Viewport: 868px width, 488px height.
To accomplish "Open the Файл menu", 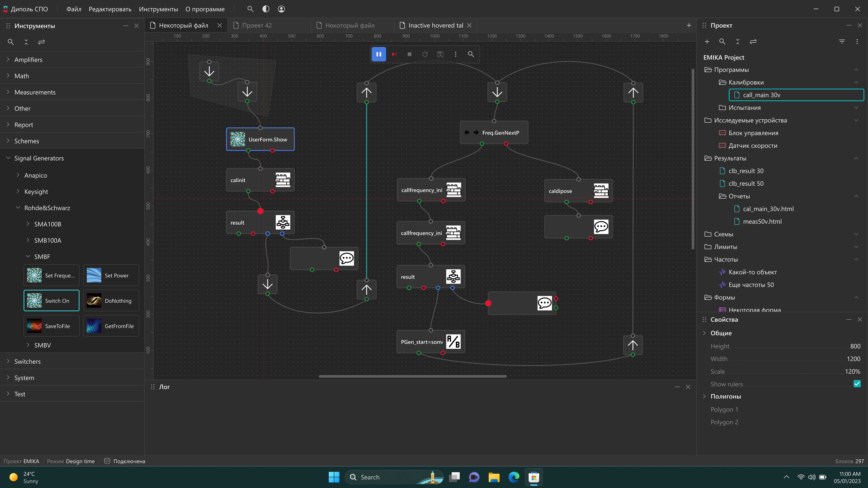I will tap(74, 9).
